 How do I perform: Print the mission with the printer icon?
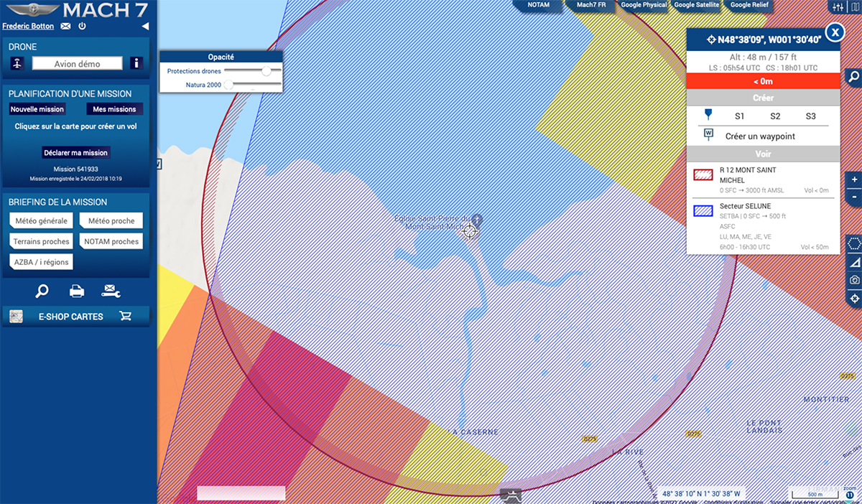tap(77, 291)
